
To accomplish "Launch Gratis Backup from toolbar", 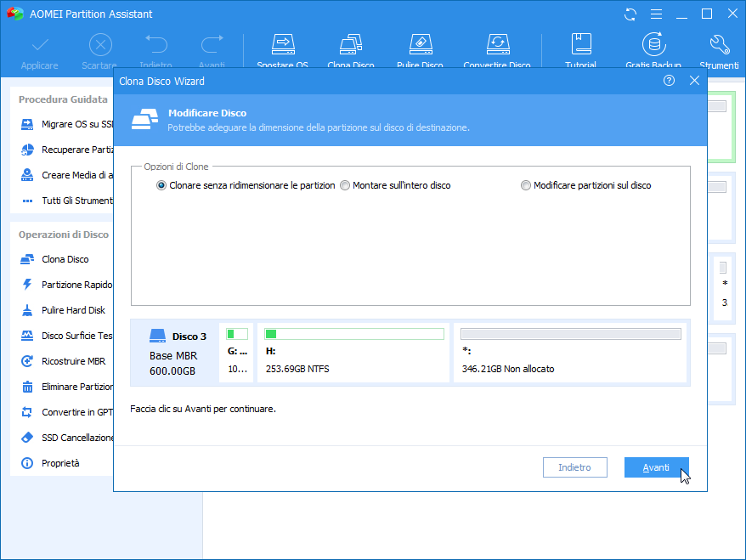I will [653, 46].
